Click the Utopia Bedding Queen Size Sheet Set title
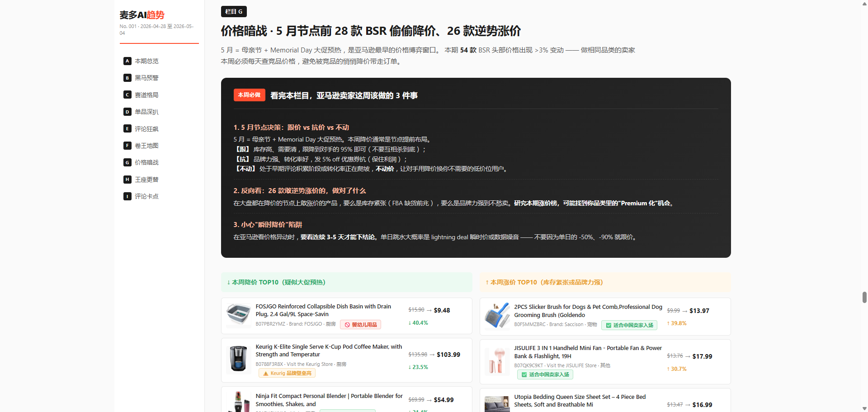 580,401
